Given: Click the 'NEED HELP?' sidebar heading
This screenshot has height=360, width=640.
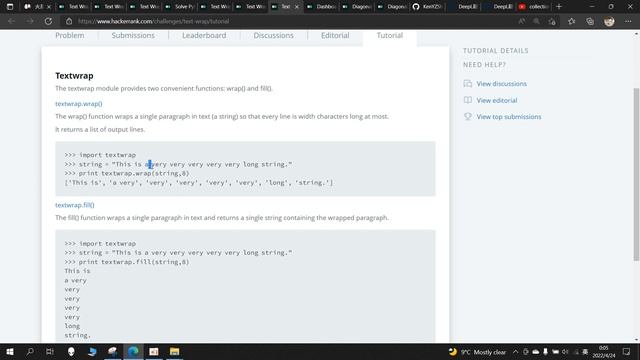Looking at the screenshot, I should (x=484, y=64).
